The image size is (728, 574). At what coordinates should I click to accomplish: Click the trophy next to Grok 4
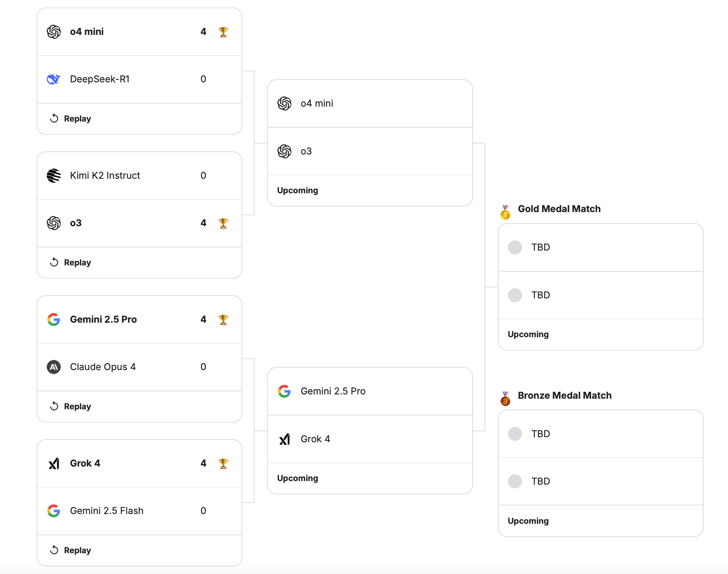coord(223,463)
